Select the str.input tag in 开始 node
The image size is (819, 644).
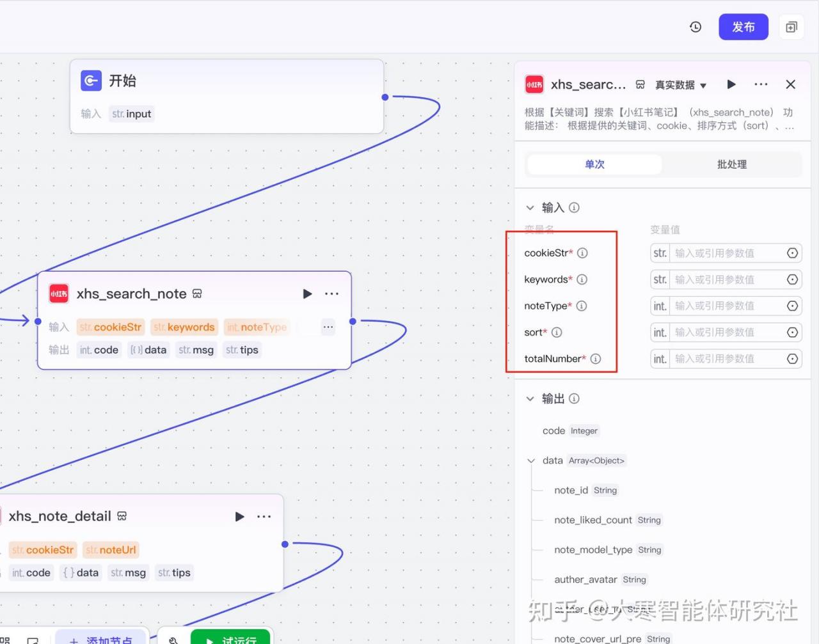click(x=131, y=114)
